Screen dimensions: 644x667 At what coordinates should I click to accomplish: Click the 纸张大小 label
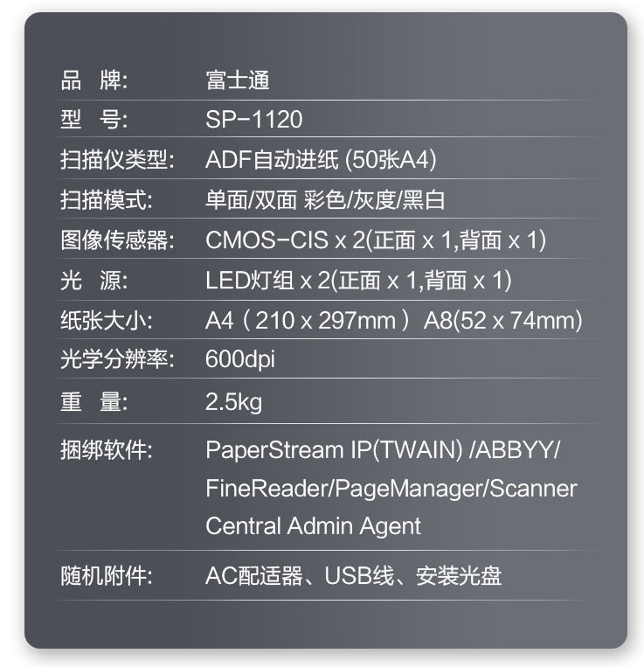pos(107,320)
